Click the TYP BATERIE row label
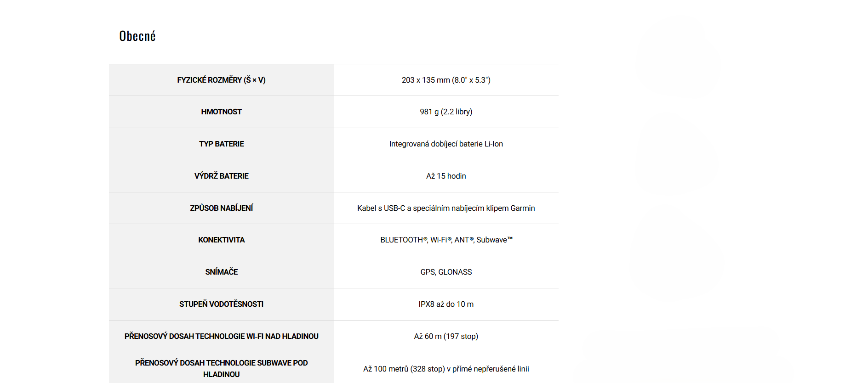 (x=221, y=144)
